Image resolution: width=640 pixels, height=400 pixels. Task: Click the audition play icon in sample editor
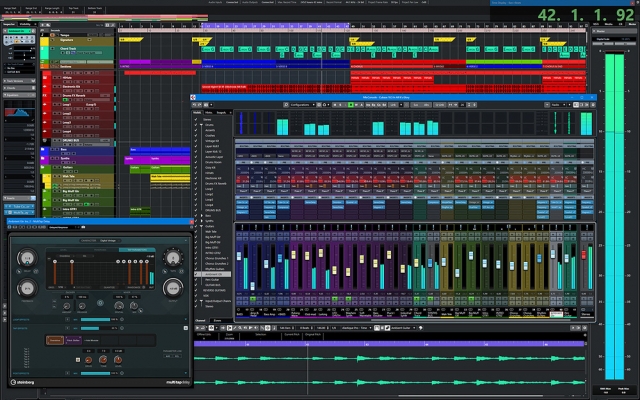click(198, 328)
